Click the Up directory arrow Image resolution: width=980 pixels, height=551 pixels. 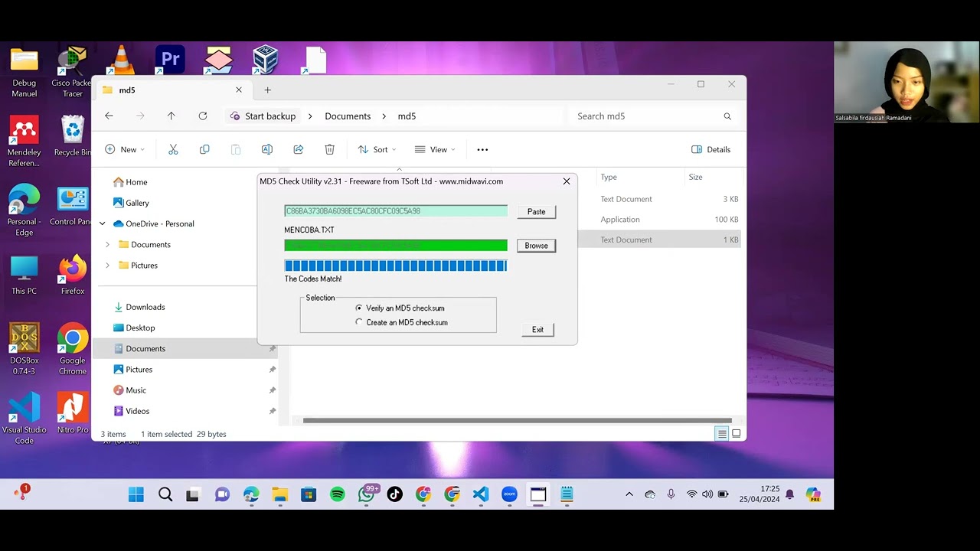click(171, 116)
